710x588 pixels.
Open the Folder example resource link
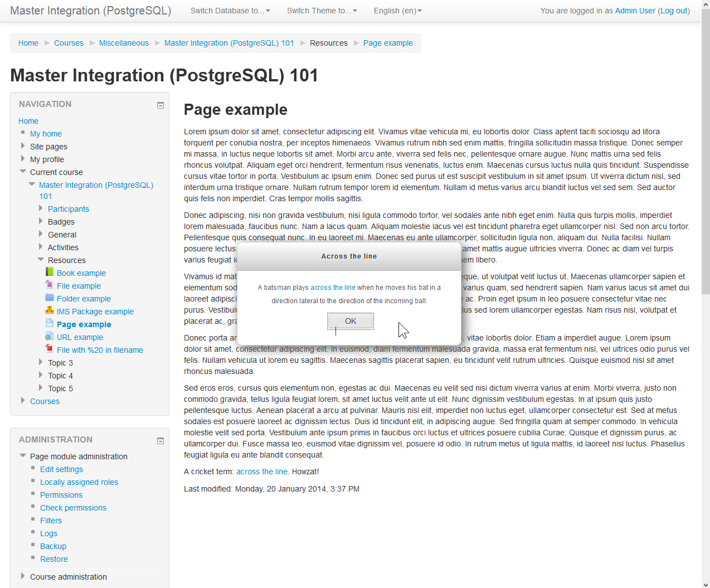click(x=84, y=299)
